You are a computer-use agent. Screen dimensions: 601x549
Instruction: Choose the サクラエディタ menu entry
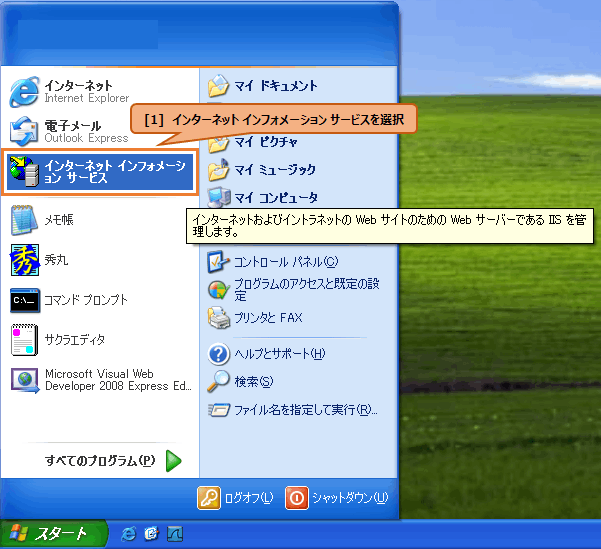(x=100, y=340)
